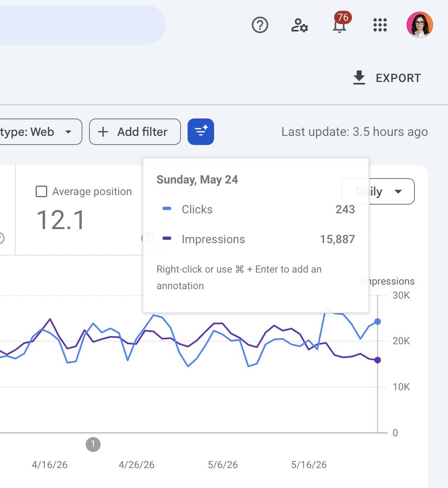Click the Impressions 15,887 value in tooltip
This screenshot has width=448, height=488.
coord(337,239)
